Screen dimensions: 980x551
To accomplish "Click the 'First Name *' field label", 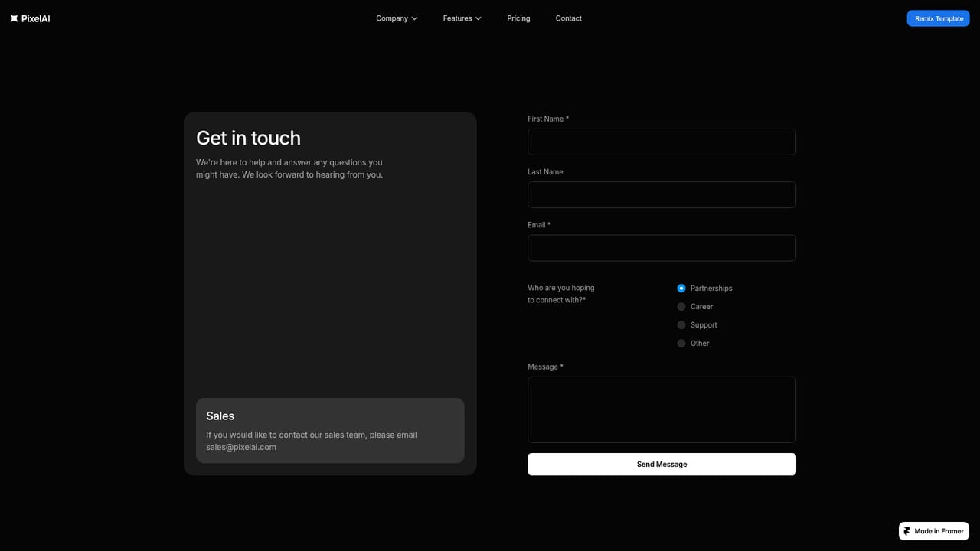I will pos(548,119).
